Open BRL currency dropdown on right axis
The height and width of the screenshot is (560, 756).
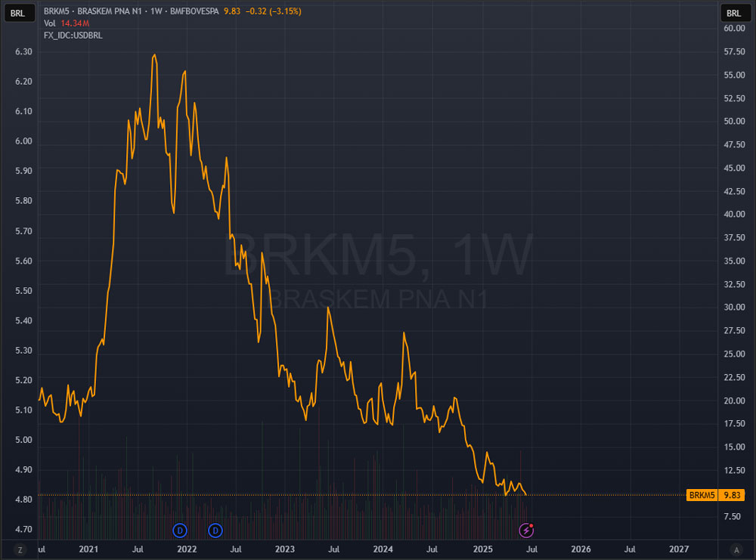734,13
